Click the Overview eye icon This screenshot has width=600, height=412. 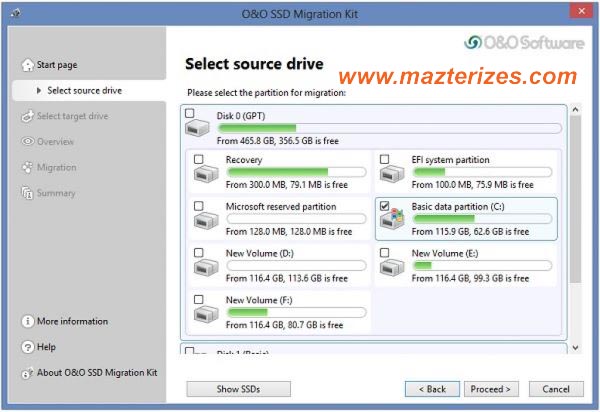coord(28,142)
